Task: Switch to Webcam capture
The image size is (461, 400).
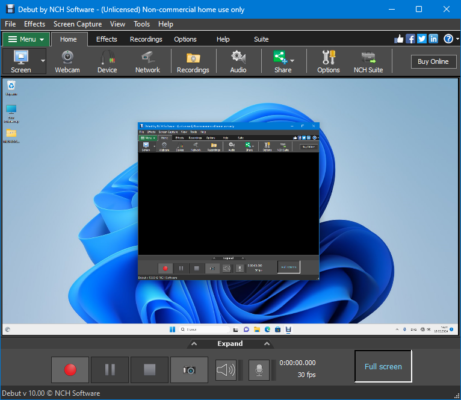Action: [67, 61]
